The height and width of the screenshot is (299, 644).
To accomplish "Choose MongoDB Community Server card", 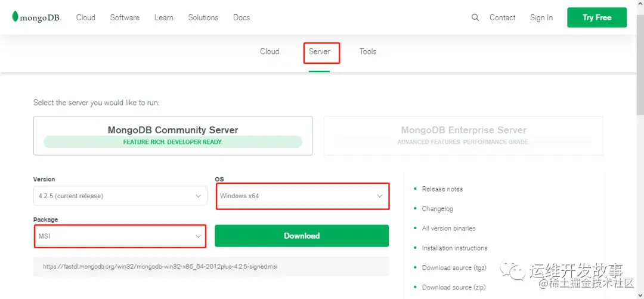I will (x=173, y=135).
